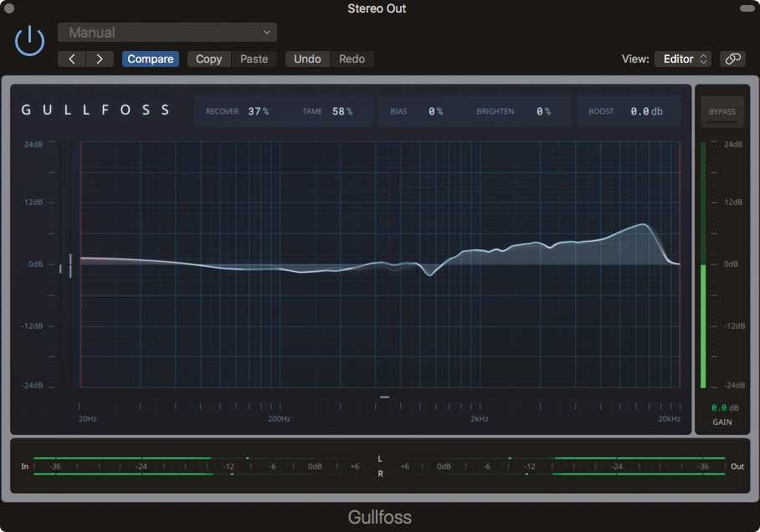Click the Copy button
The image size is (760, 532).
click(209, 59)
